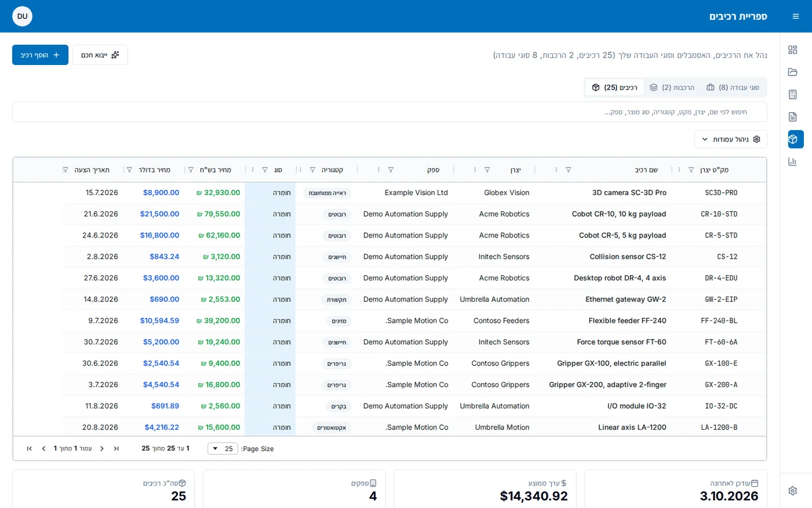Image resolution: width=812 pixels, height=508 pixels.
Task: Click the הוסף רכיב button
Action: [40, 55]
